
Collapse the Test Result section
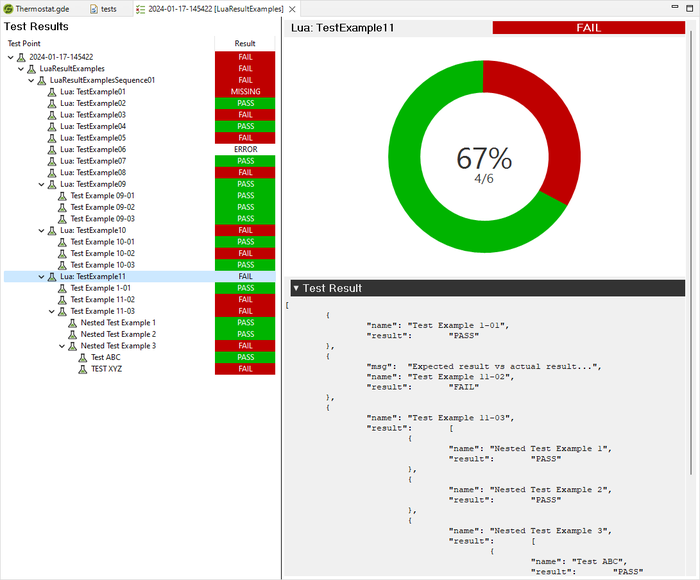(296, 288)
